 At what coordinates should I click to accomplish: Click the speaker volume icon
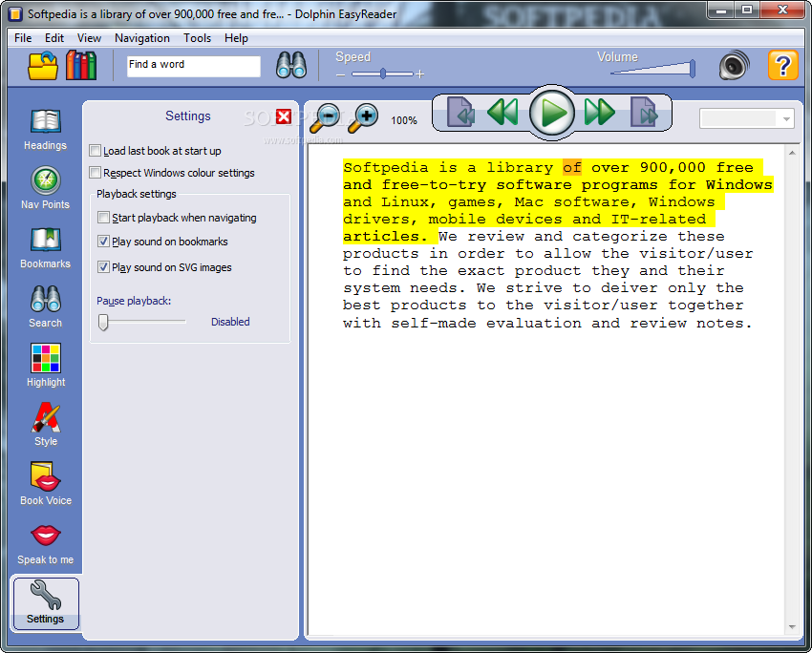point(734,65)
